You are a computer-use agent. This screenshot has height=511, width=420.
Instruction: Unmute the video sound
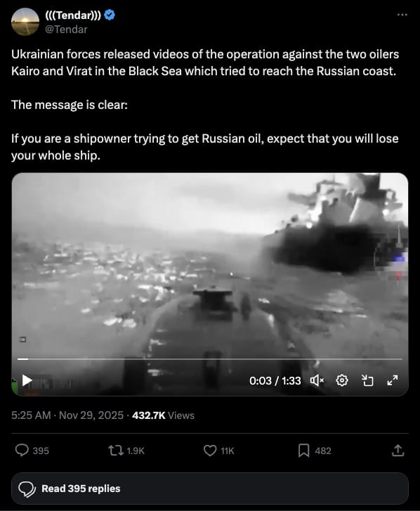317,380
